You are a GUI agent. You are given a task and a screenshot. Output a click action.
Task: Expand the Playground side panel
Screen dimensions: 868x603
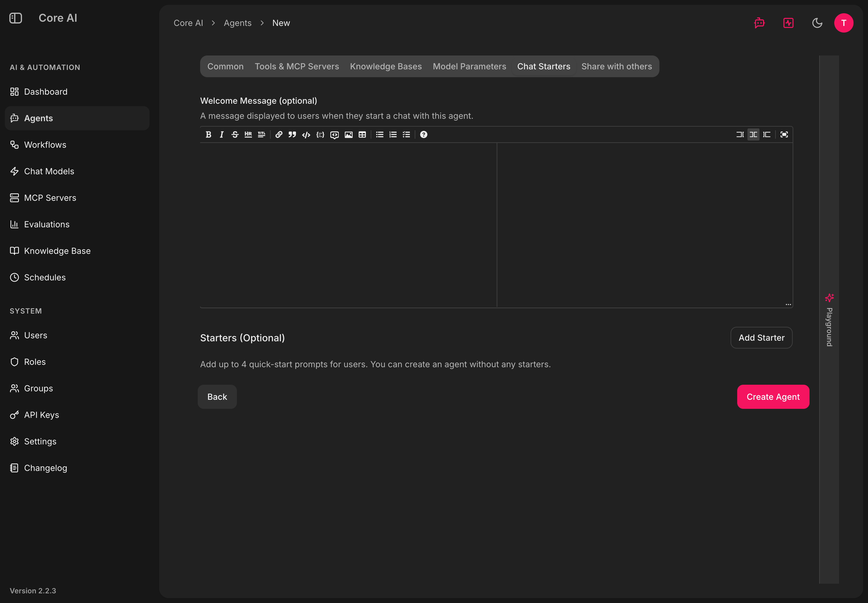pos(829,320)
